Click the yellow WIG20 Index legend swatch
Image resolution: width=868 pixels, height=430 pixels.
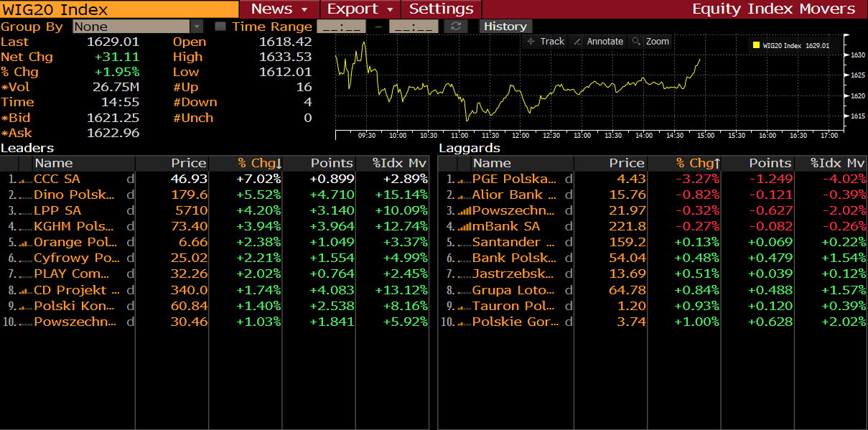tap(756, 45)
